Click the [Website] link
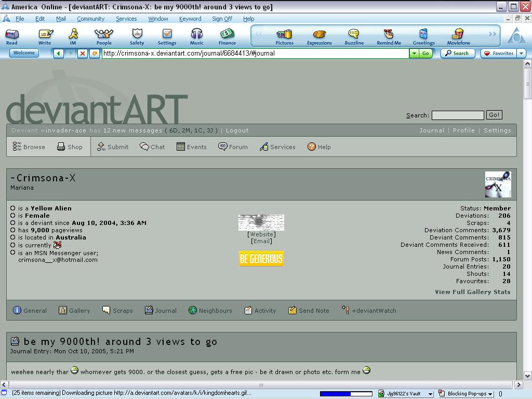Screen dimensions: 532x399 (x=261, y=234)
